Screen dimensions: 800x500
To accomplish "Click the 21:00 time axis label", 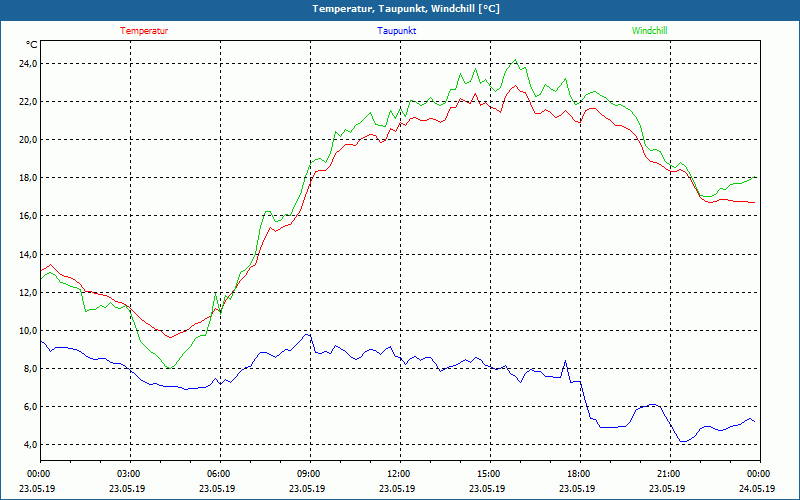I will tap(670, 474).
